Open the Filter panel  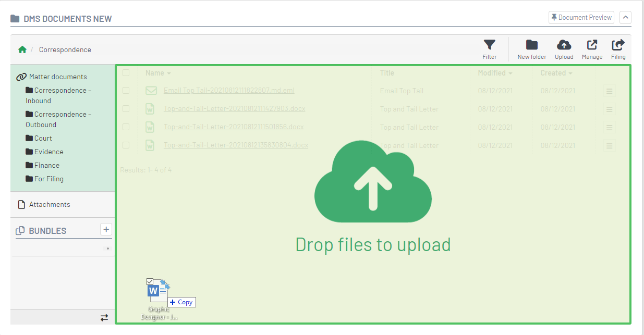tap(489, 49)
